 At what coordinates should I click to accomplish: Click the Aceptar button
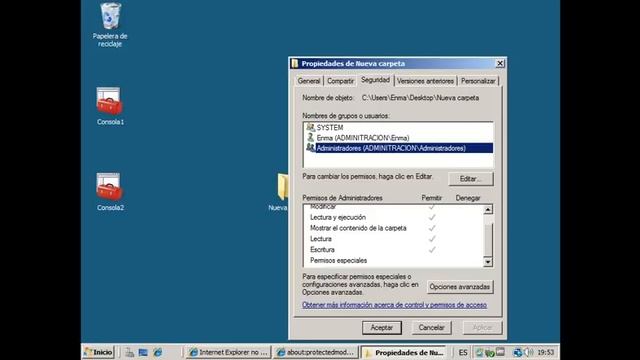tap(382, 327)
